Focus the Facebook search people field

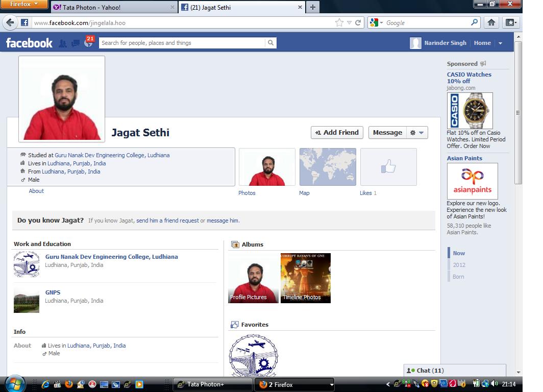point(182,43)
